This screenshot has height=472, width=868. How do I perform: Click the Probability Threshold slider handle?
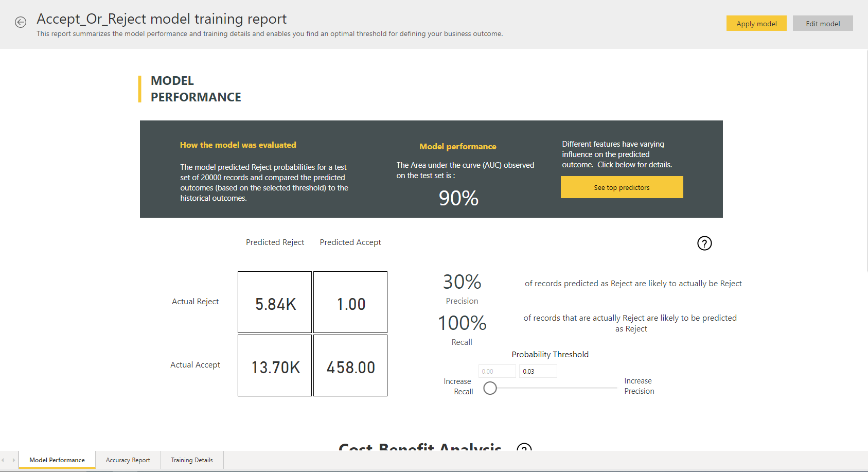[490, 388]
